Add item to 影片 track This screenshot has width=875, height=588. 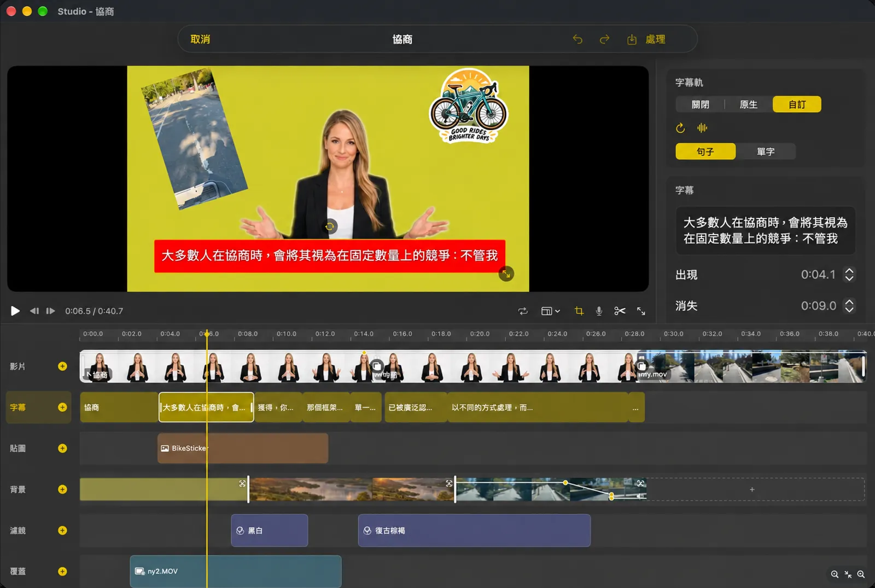62,366
